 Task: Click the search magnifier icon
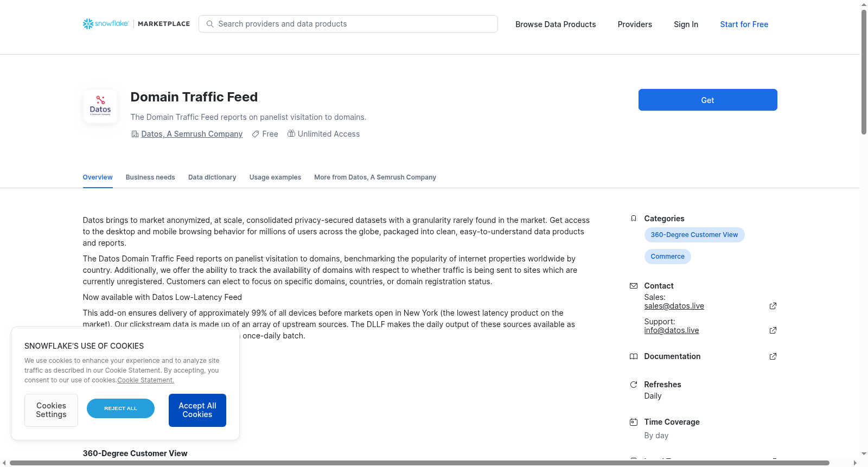[210, 24]
